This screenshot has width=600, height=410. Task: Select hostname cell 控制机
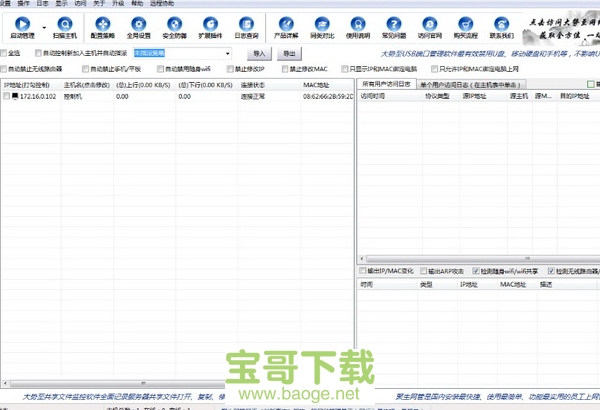(x=73, y=96)
